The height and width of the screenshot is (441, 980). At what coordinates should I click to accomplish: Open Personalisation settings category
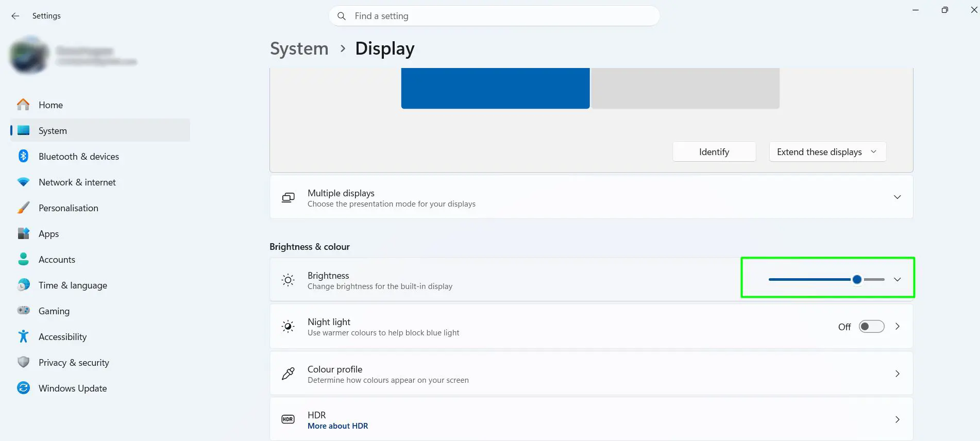tap(100, 208)
